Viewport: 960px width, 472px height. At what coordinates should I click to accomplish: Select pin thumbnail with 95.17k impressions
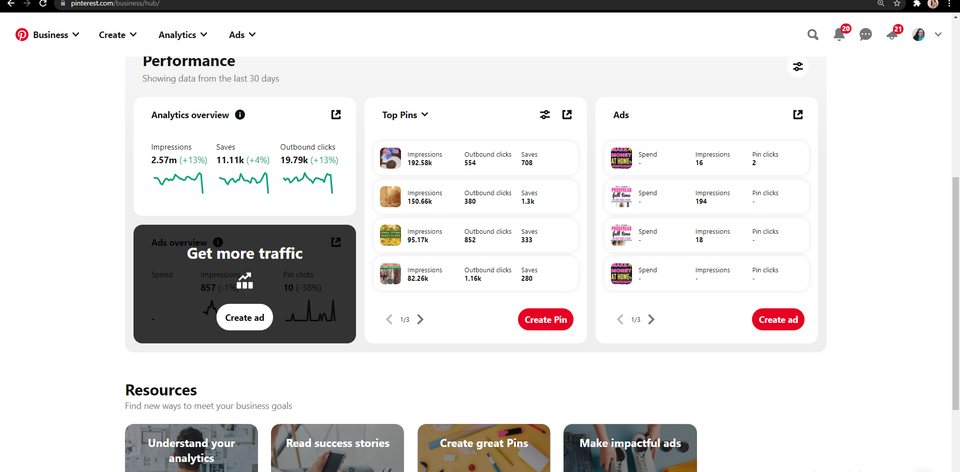pos(390,235)
